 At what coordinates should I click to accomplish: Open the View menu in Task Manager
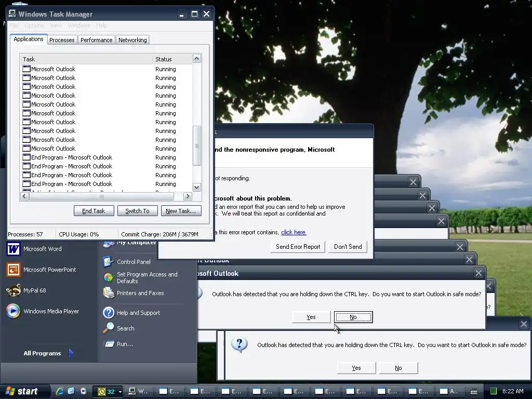point(56,25)
